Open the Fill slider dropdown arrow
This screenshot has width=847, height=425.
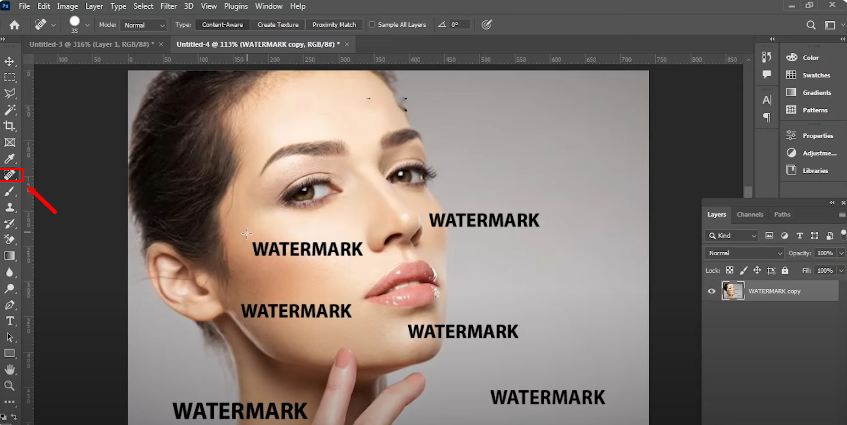(841, 270)
